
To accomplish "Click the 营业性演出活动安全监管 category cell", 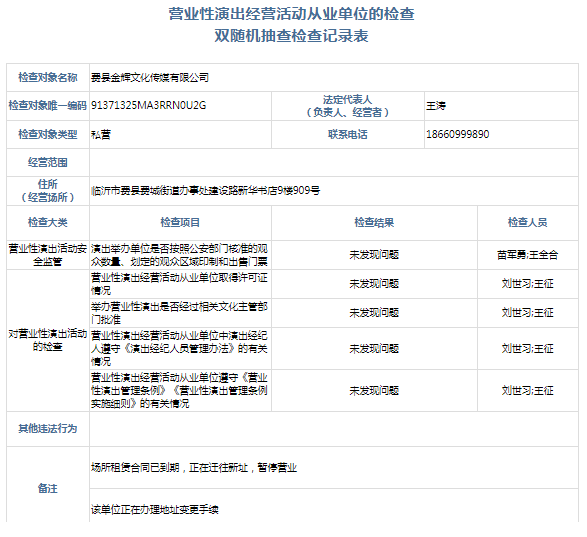I will click(x=48, y=255).
